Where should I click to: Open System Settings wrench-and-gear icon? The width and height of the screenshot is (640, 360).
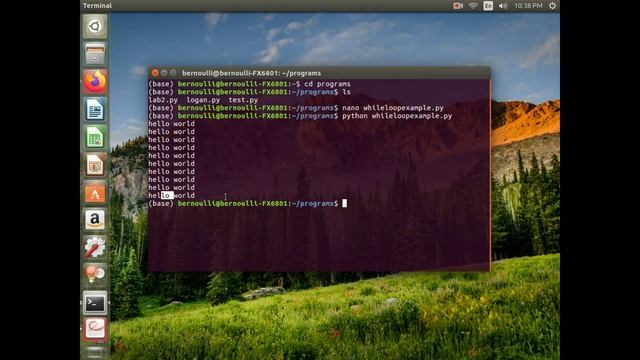point(95,247)
